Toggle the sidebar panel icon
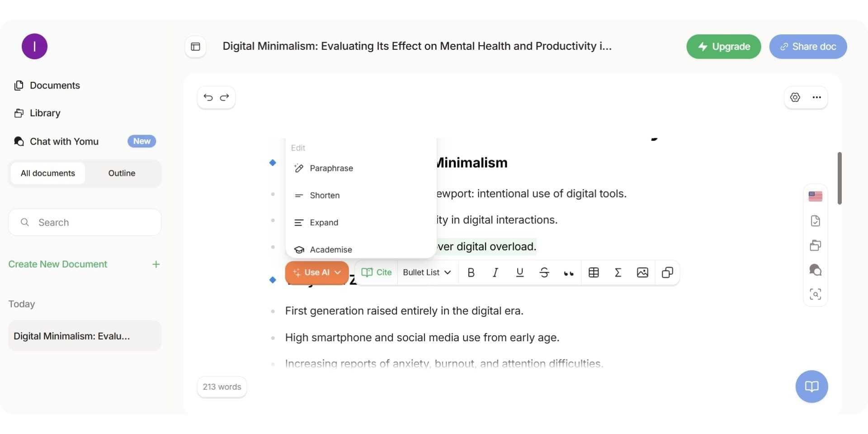The image size is (868, 434). [195, 47]
